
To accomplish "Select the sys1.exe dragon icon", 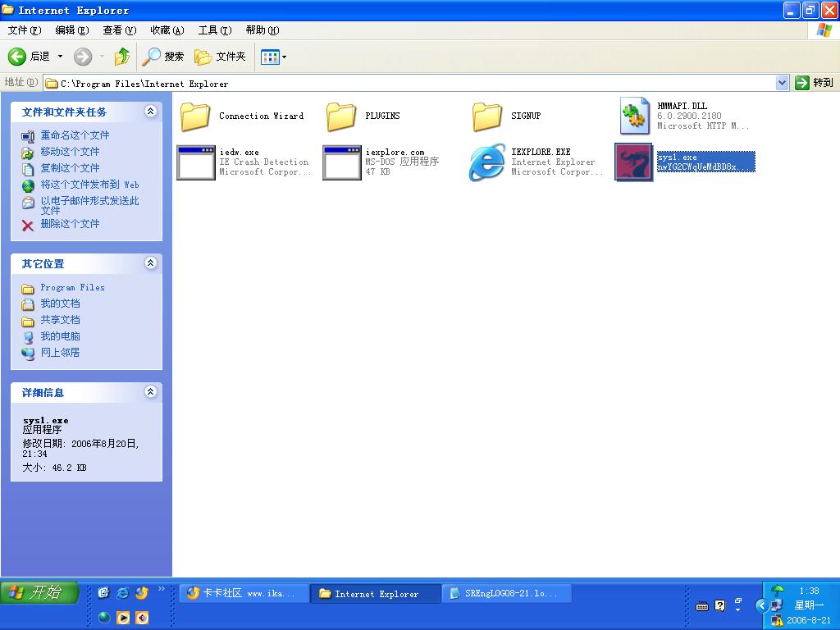I will tap(634, 162).
